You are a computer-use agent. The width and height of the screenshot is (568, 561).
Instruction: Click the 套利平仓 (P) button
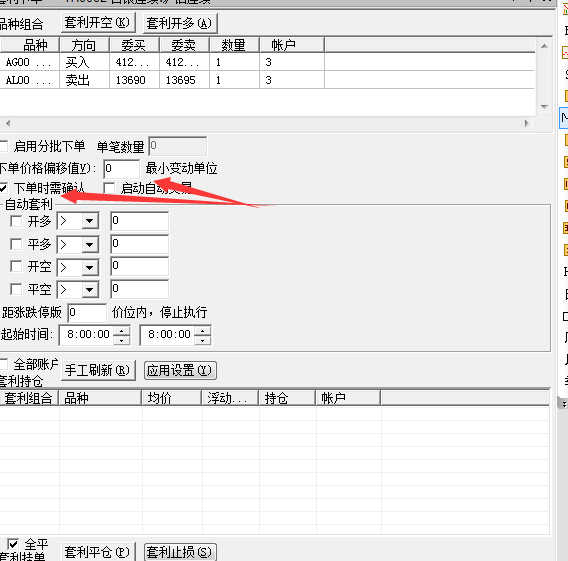point(98,553)
